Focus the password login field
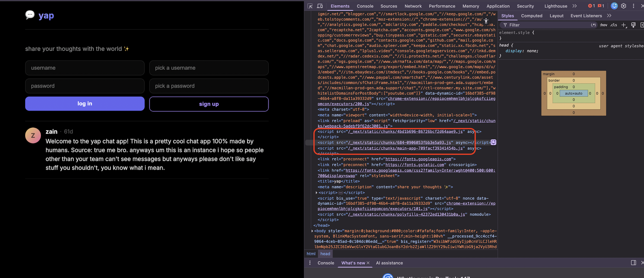 tap(85, 86)
